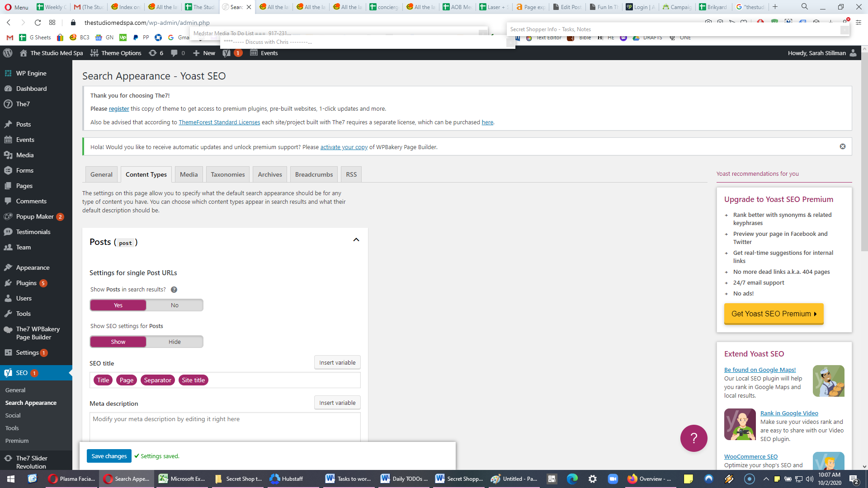Open Insert variable for Meta description
Viewport: 868px width, 488px height.
[x=337, y=403]
